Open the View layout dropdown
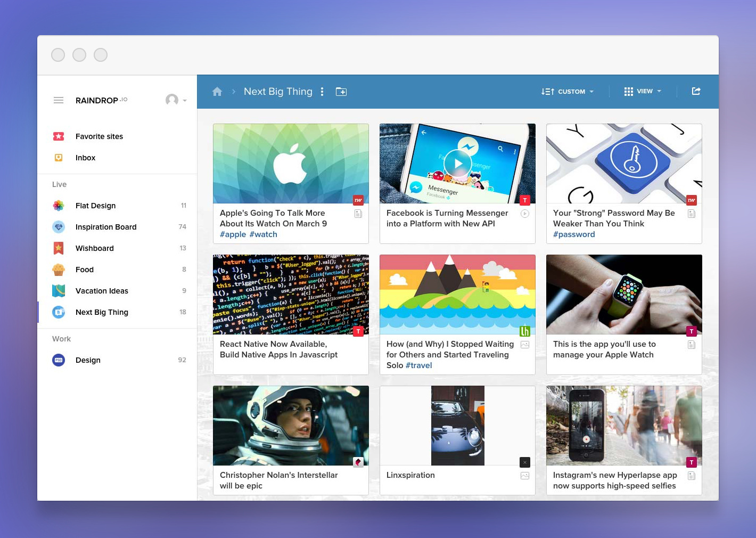Image resolution: width=756 pixels, height=538 pixels. 643,92
